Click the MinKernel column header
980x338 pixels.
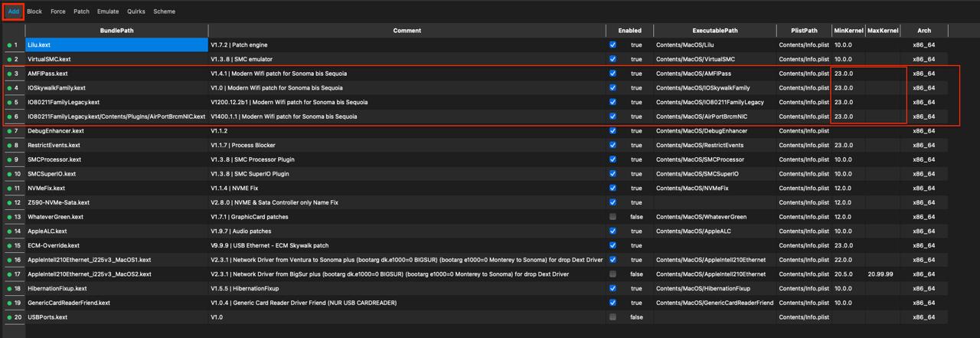(848, 31)
